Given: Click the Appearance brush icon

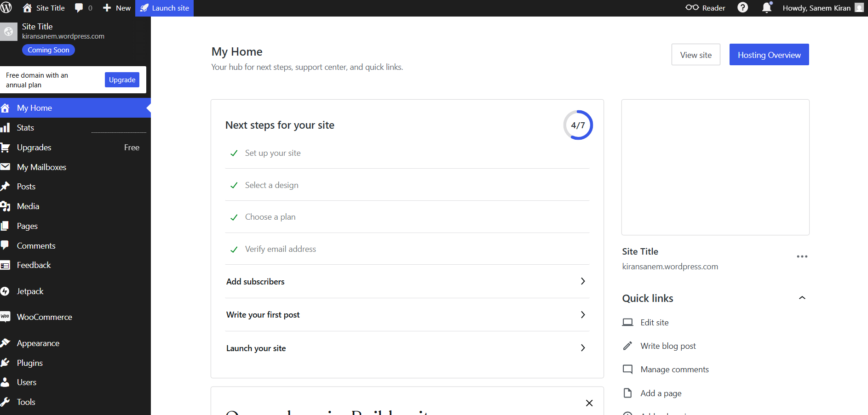Looking at the screenshot, I should tap(6, 343).
